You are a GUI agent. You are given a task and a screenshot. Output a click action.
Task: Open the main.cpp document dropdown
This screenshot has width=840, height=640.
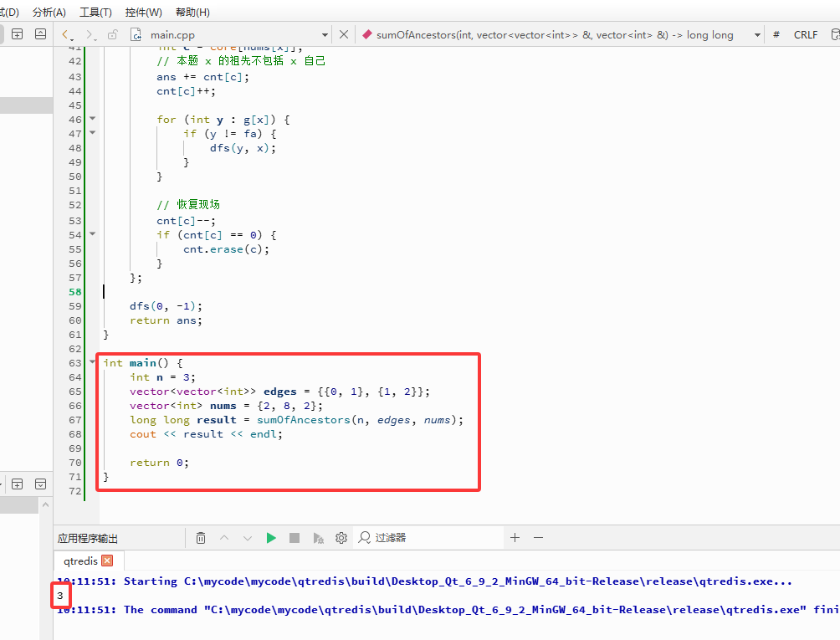(x=325, y=35)
